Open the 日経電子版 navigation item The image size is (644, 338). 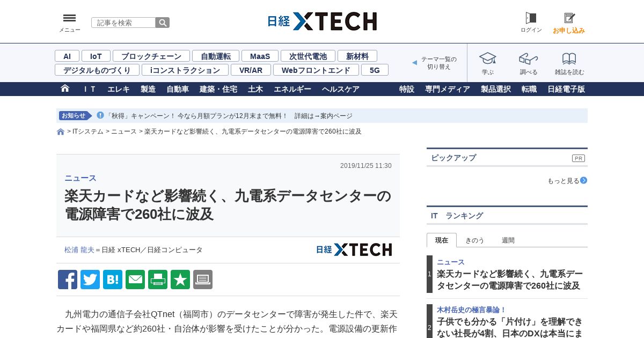(x=566, y=89)
